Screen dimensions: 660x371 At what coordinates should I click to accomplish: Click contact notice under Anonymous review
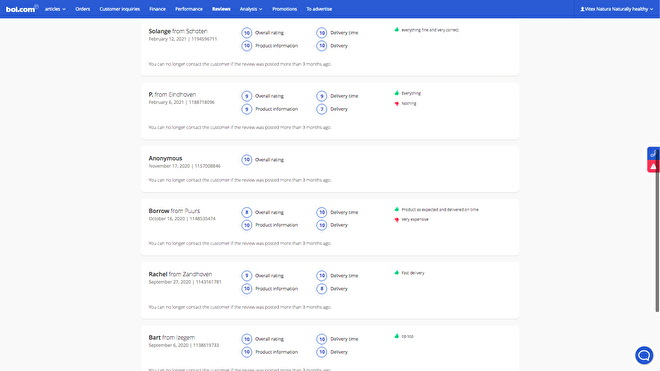pos(240,180)
